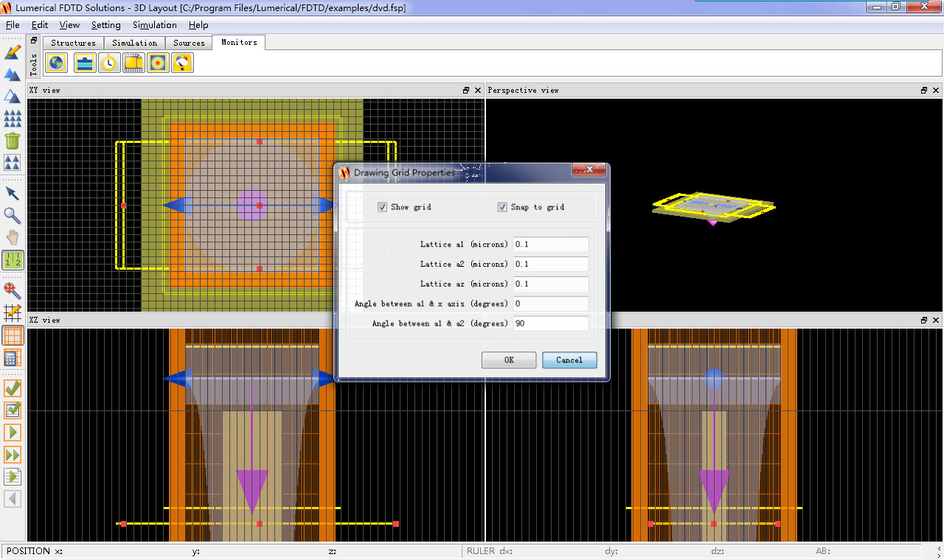Toggle the Snap to grid checkbox
944x560 pixels.
[502, 207]
